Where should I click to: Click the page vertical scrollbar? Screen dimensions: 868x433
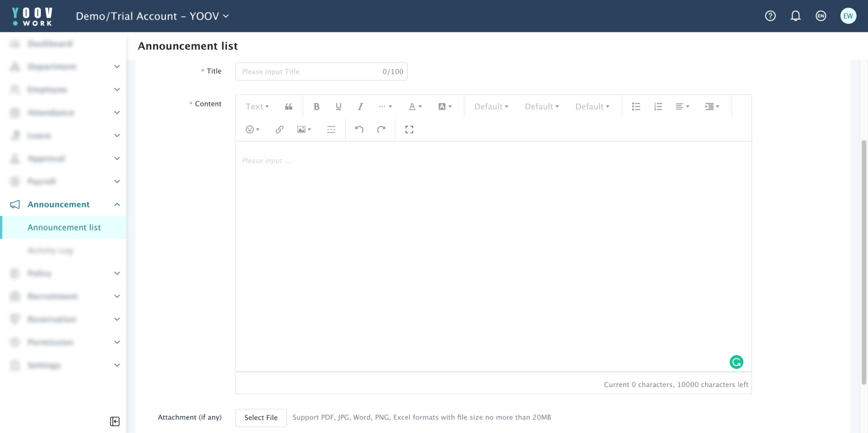click(x=864, y=262)
